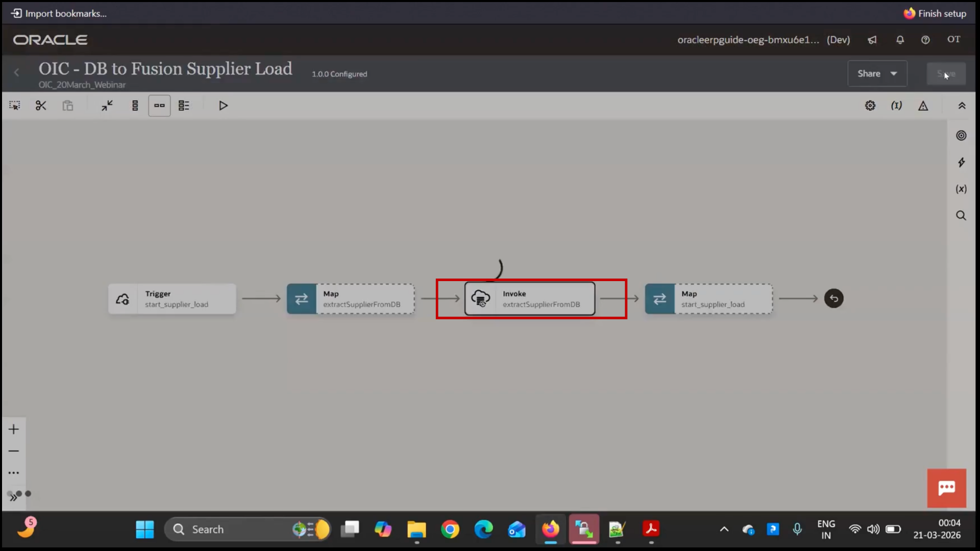
Task: Select the Map start_supplier_load node
Action: [709, 299]
